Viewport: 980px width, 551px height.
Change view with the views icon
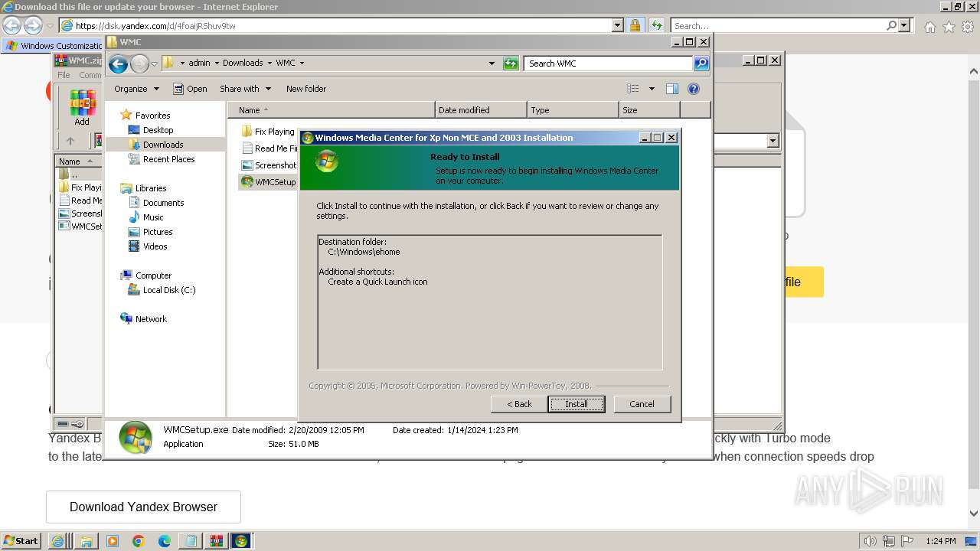click(633, 89)
